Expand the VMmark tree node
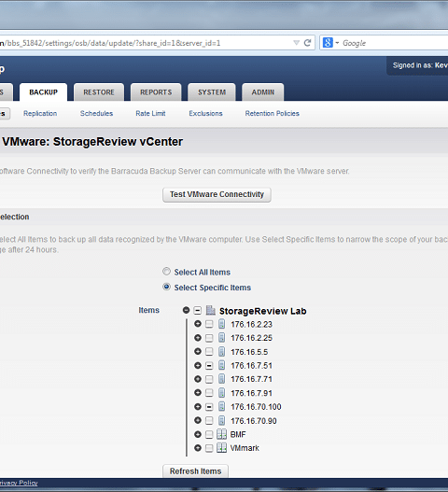 coord(198,448)
